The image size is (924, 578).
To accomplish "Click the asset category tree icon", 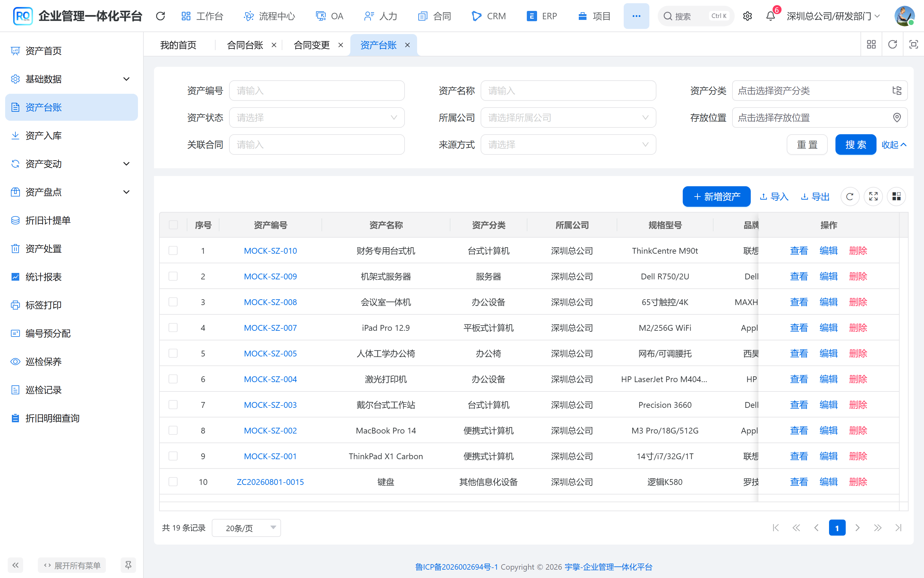I will (897, 91).
